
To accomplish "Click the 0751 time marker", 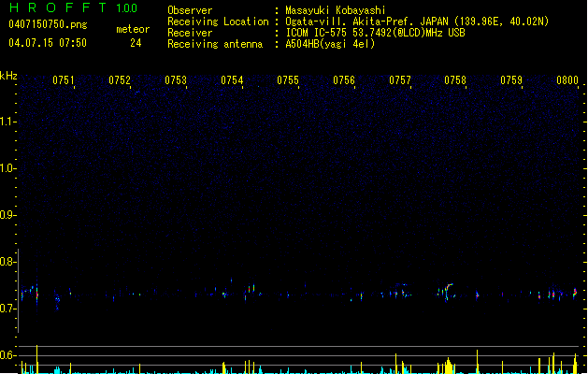I will tap(64, 80).
